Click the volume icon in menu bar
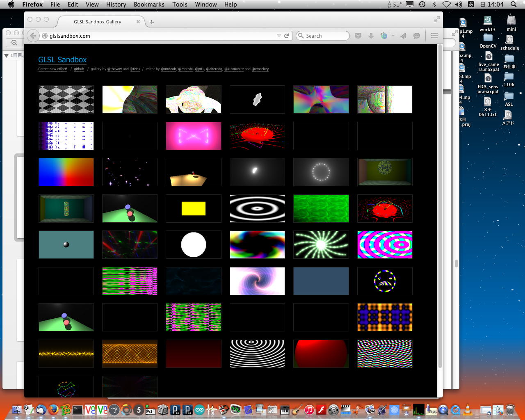525x420 pixels. (x=459, y=4)
